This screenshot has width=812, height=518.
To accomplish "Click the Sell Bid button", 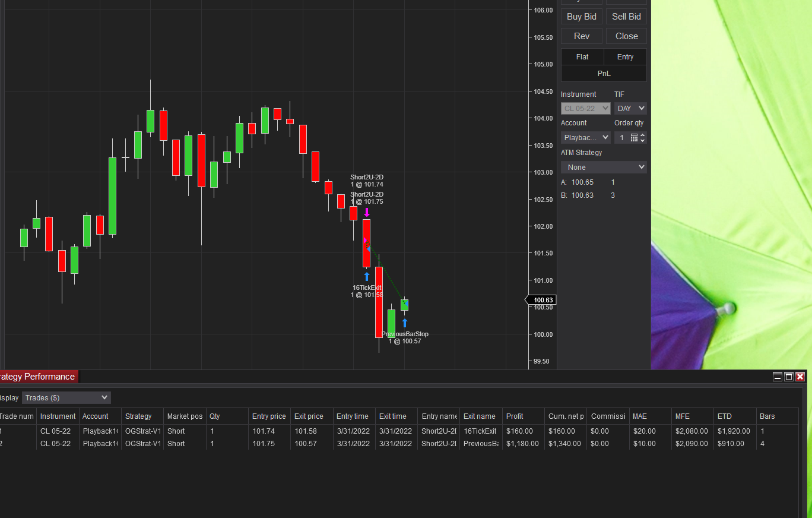I will click(x=626, y=17).
